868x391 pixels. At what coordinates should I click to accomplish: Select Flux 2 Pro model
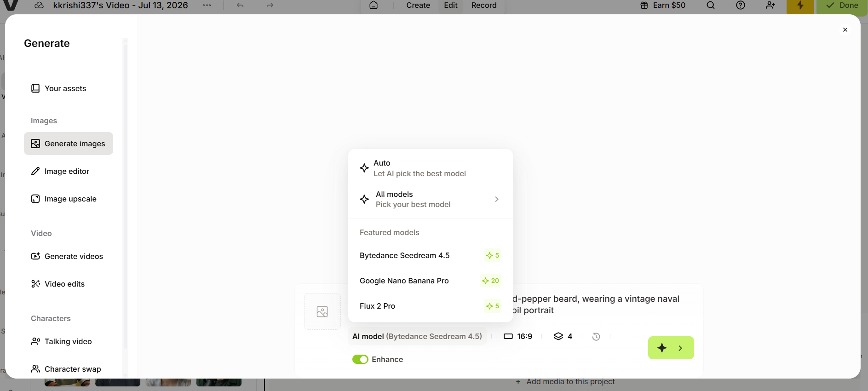tap(430, 306)
